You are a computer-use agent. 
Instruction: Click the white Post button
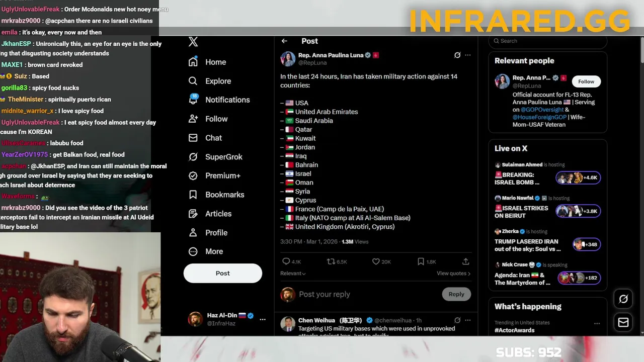click(x=223, y=273)
